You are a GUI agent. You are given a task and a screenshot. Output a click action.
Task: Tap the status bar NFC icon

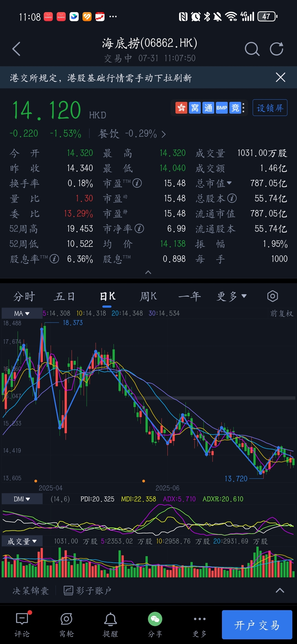183,17
